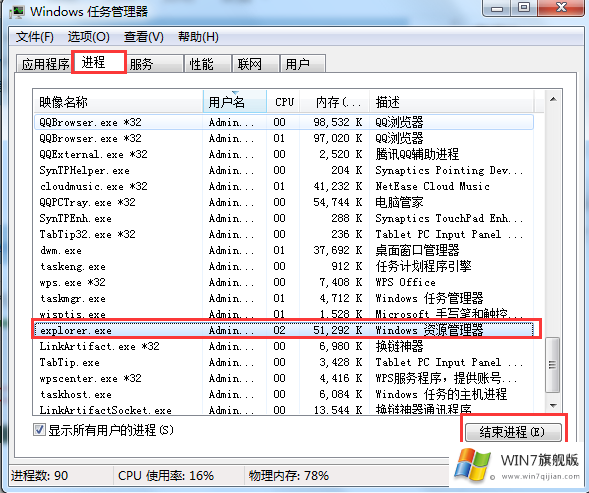Select the cloudmusic.exe *32 process

284,186
